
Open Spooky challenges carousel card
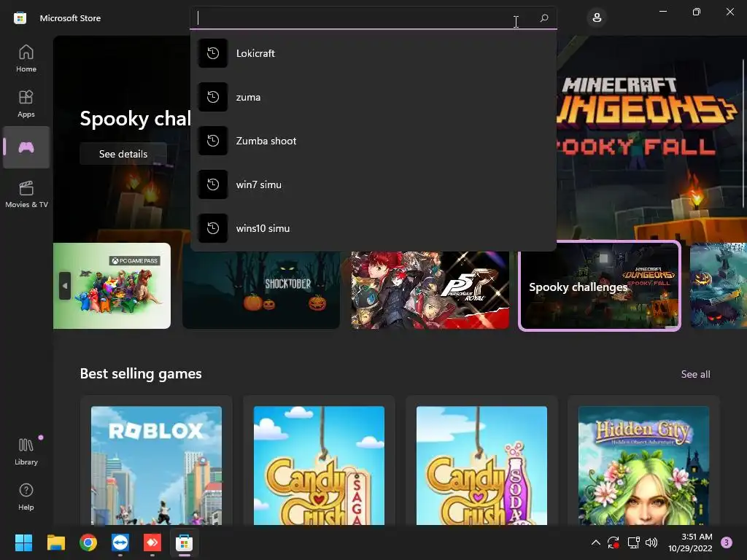[x=600, y=286]
